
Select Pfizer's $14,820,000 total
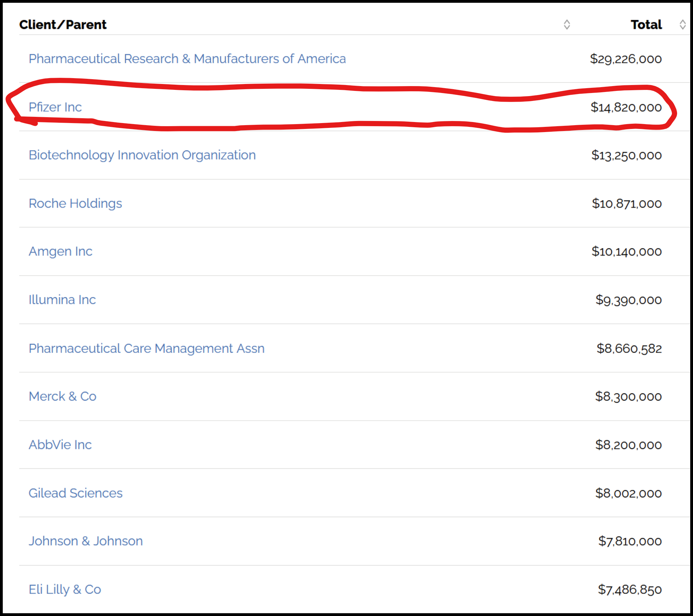pyautogui.click(x=626, y=108)
